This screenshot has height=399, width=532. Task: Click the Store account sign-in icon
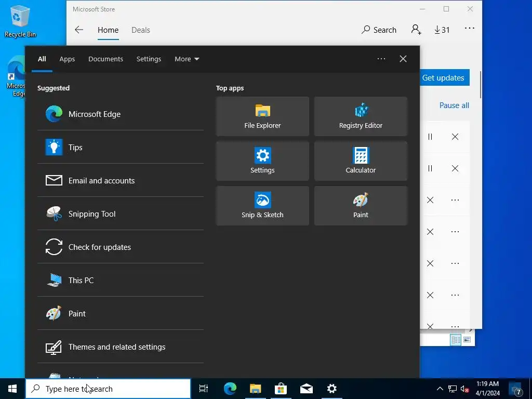tap(416, 30)
